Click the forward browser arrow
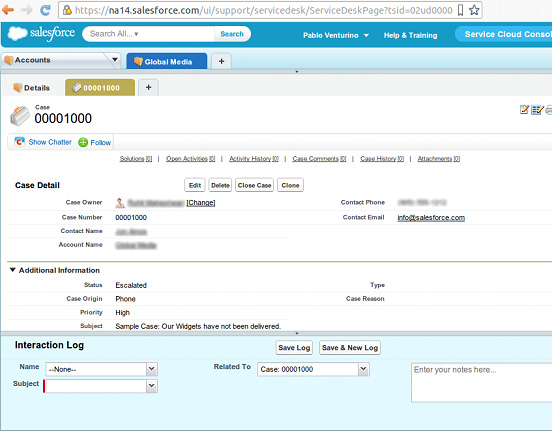The image size is (552, 432). tap(26, 10)
